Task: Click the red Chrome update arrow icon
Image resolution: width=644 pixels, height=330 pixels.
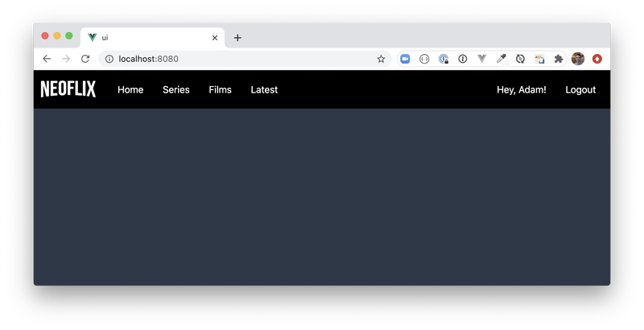Action: pos(597,59)
